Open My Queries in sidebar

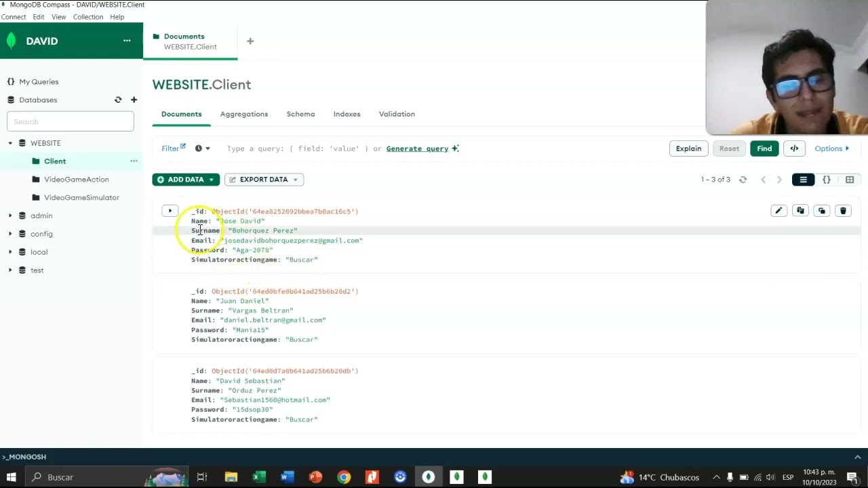point(39,82)
